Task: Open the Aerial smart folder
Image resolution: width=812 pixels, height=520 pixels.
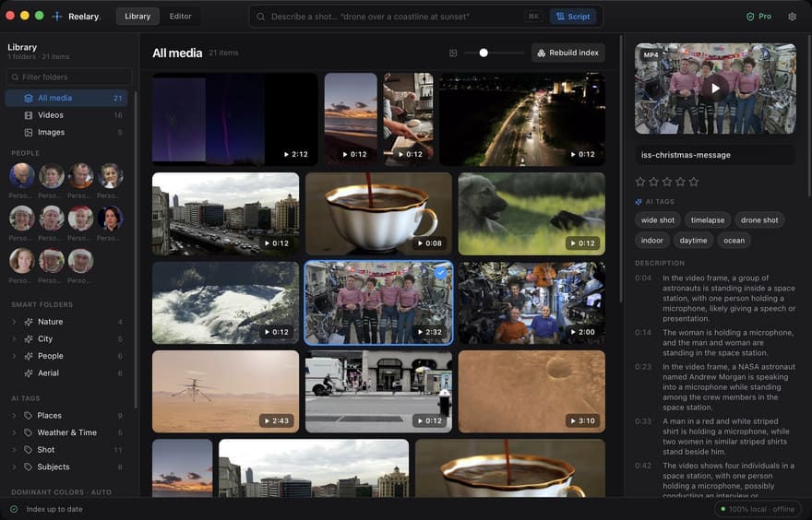Action: coord(66,373)
